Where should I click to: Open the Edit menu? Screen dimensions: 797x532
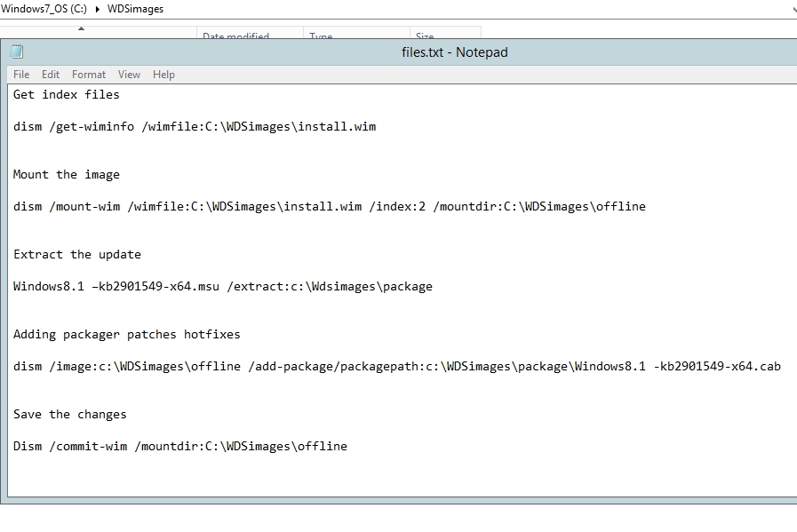click(x=51, y=75)
